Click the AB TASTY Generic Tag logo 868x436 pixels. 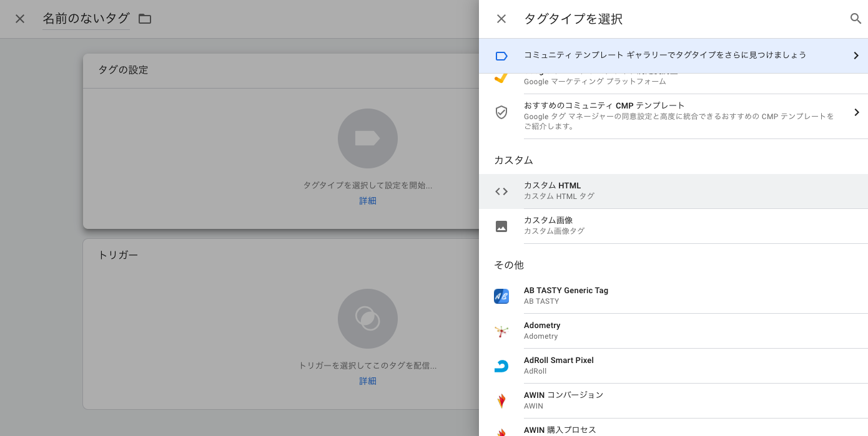coord(501,296)
